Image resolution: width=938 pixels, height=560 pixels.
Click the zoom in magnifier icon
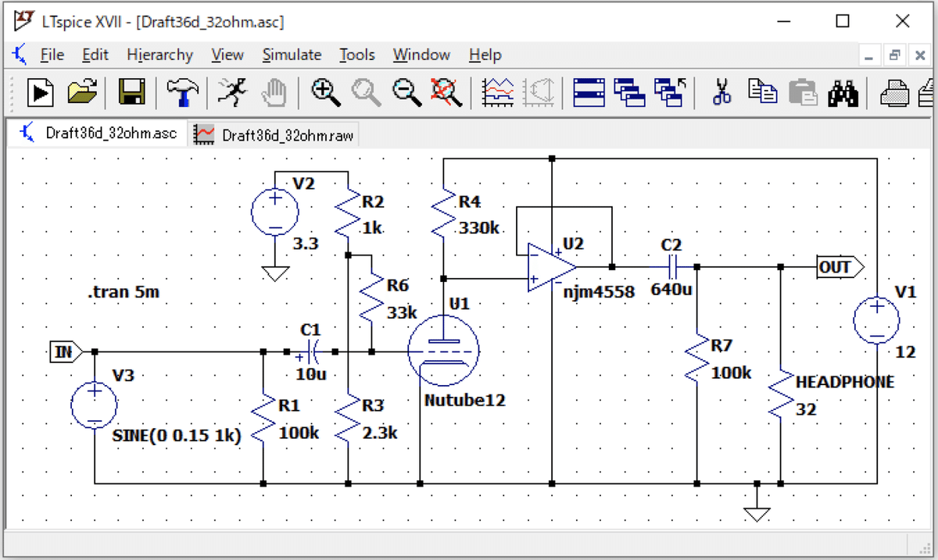(x=325, y=92)
